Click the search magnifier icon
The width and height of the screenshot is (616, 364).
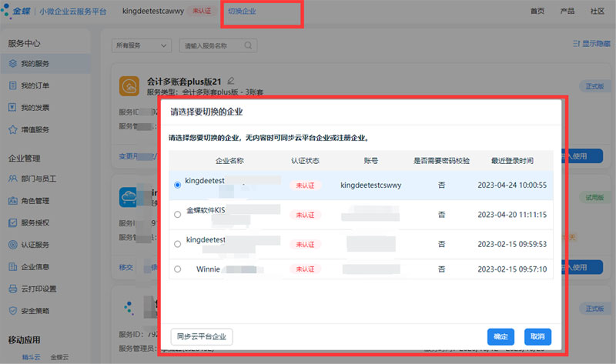click(248, 45)
